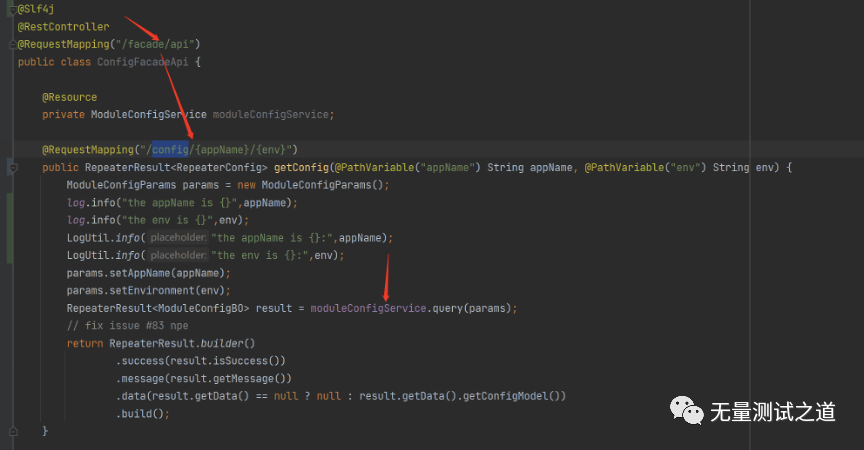The image size is (864, 450).
Task: Collapse the fold marker beside class-level @RequestMapping
Action: click(13, 45)
